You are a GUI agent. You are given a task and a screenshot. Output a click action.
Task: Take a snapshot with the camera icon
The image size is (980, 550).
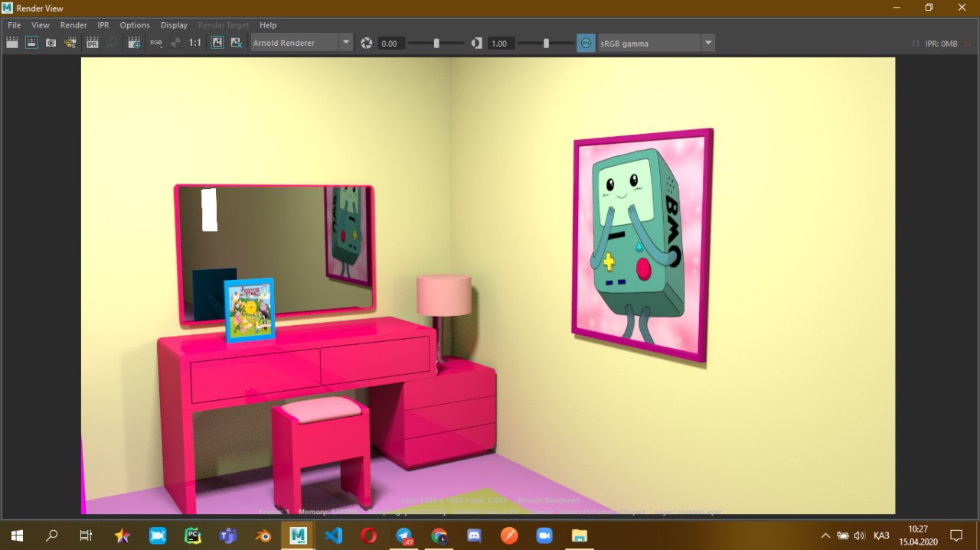click(x=51, y=43)
